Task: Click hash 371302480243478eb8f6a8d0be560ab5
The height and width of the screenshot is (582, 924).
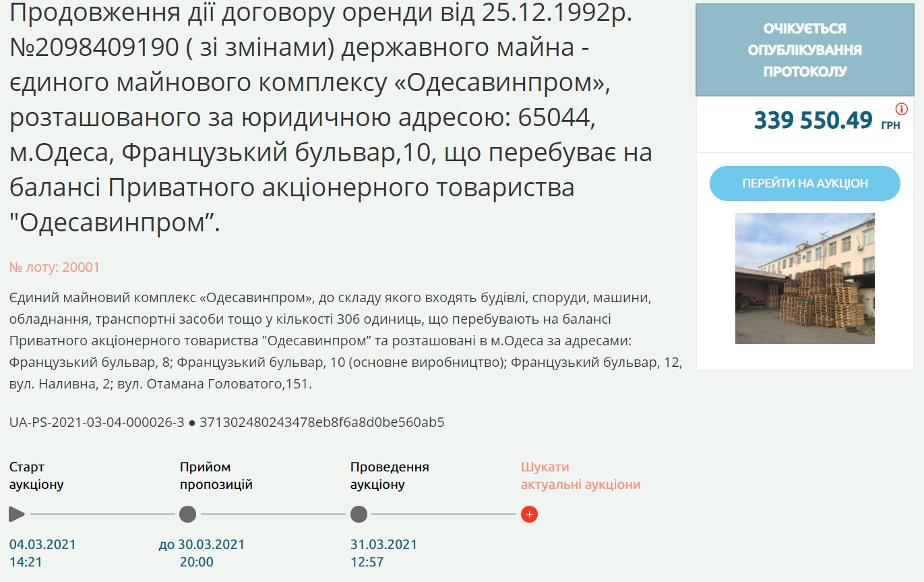Action: tap(322, 423)
